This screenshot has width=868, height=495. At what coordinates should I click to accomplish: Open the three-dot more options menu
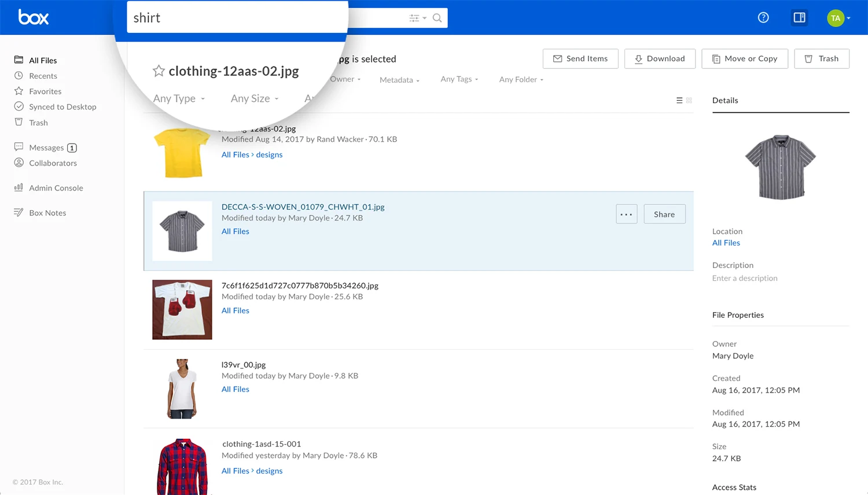click(626, 214)
